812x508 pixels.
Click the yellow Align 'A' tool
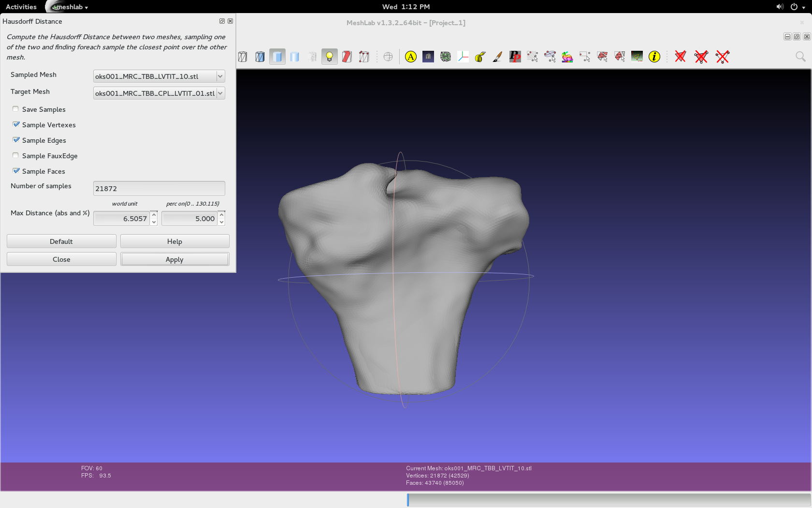pyautogui.click(x=411, y=57)
